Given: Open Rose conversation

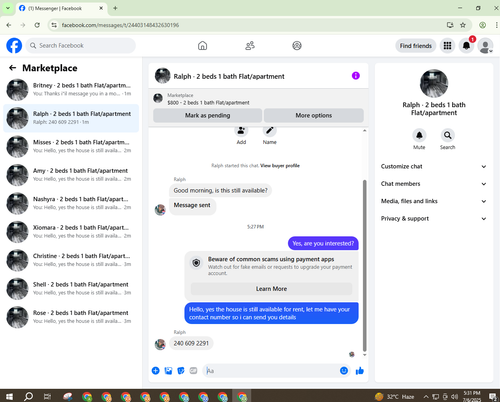Looking at the screenshot, I should tap(71, 317).
